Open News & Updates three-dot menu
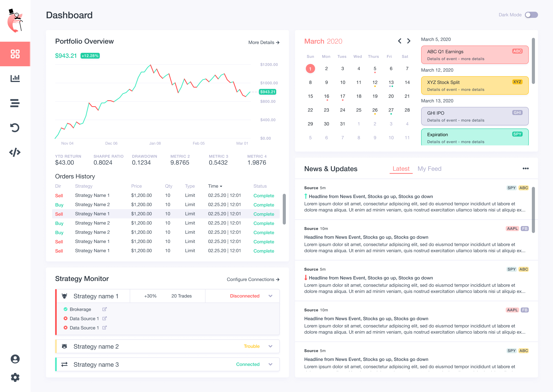 pyautogui.click(x=526, y=168)
